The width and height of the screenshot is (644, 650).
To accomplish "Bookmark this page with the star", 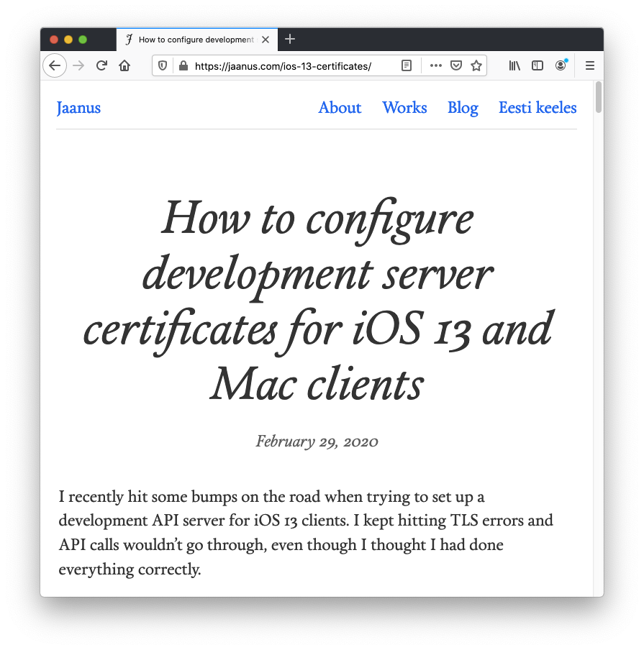I will click(476, 65).
